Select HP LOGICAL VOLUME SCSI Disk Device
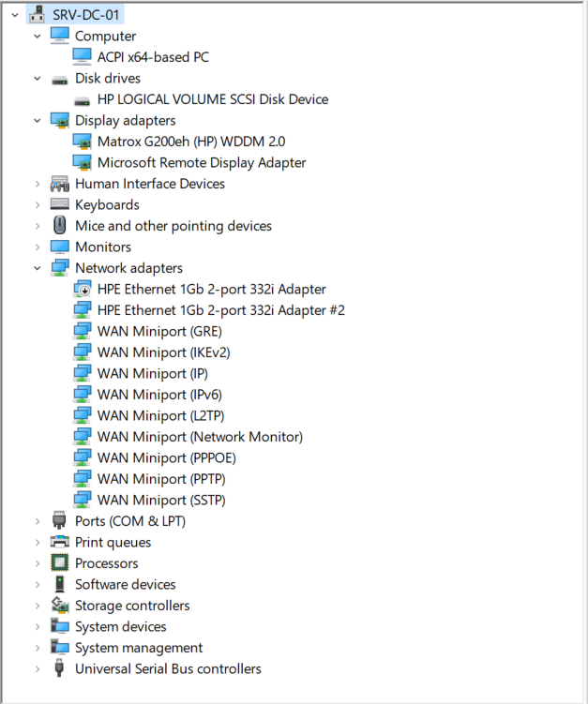Screen dimensions: 588x704 pos(213,99)
